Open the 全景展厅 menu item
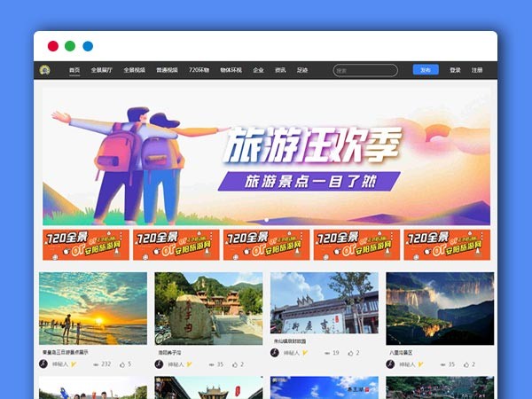 tap(102, 70)
